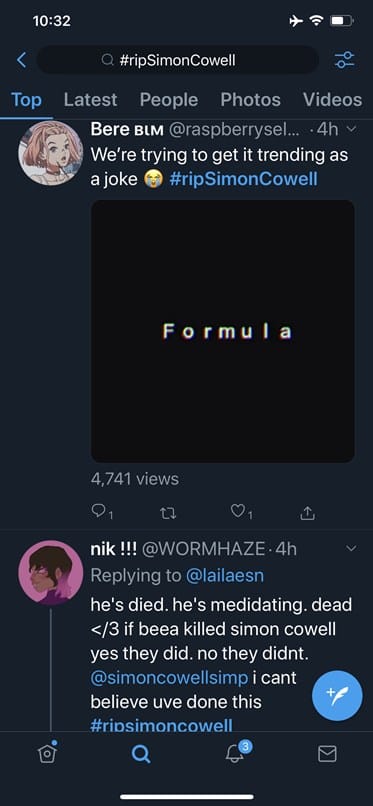This screenshot has height=806, width=373.
Task: Go back using the left chevron arrow
Action: (x=21, y=60)
